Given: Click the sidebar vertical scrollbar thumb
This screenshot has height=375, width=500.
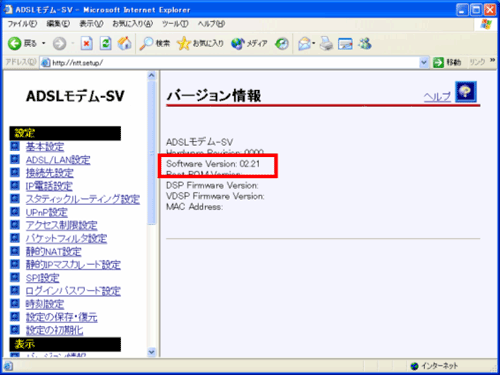Looking at the screenshot, I should click(152, 153).
